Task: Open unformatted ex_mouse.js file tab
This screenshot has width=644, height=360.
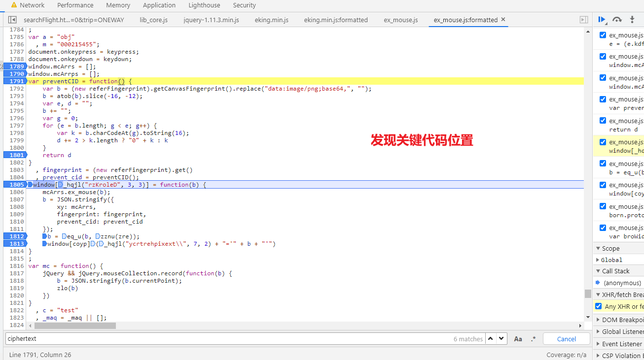Action: point(401,20)
